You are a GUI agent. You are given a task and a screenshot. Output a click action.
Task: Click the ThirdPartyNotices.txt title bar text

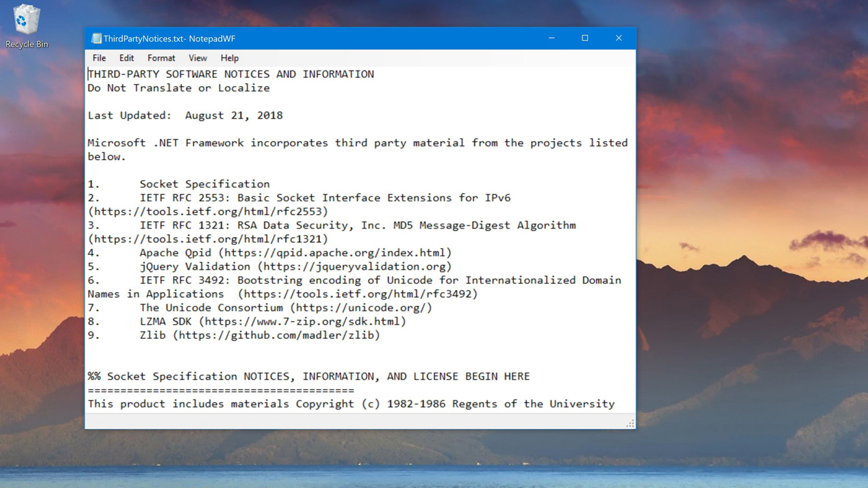pyautogui.click(x=170, y=39)
